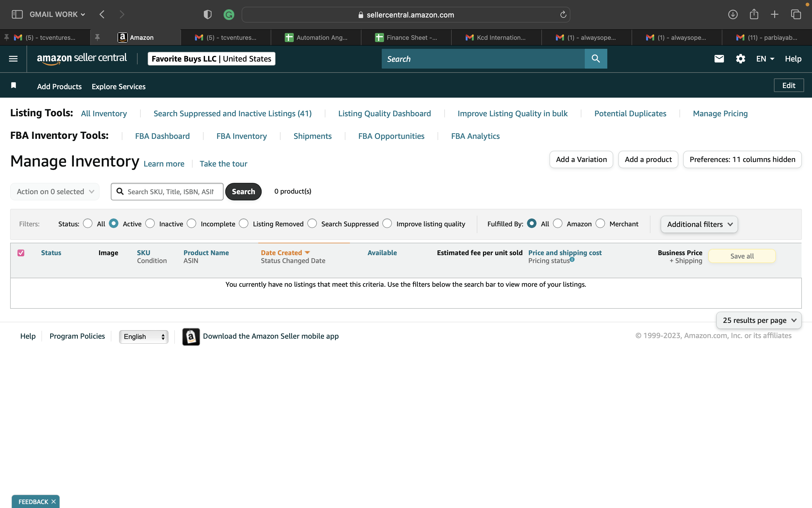Click the Date Created sort arrow
This screenshot has width=812, height=508.
click(x=307, y=253)
